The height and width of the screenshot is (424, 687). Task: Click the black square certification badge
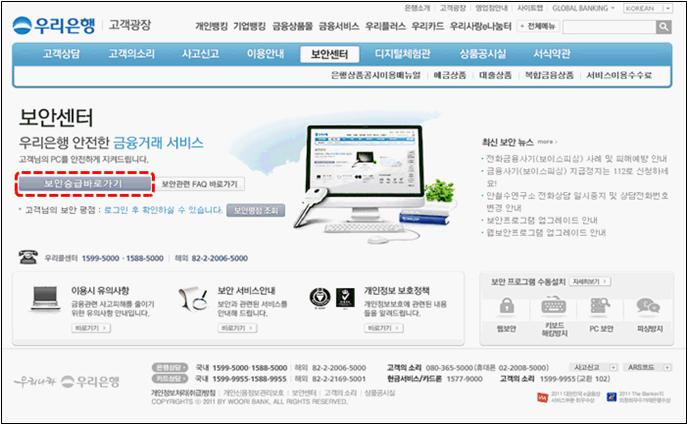pyautogui.click(x=345, y=298)
